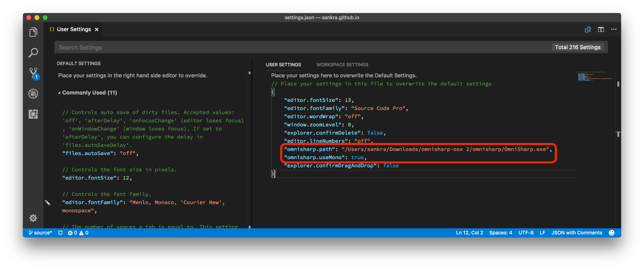This screenshot has height=270, width=644.
Task: Switch to WORKSPACE SETTINGS tab
Action: click(x=342, y=65)
